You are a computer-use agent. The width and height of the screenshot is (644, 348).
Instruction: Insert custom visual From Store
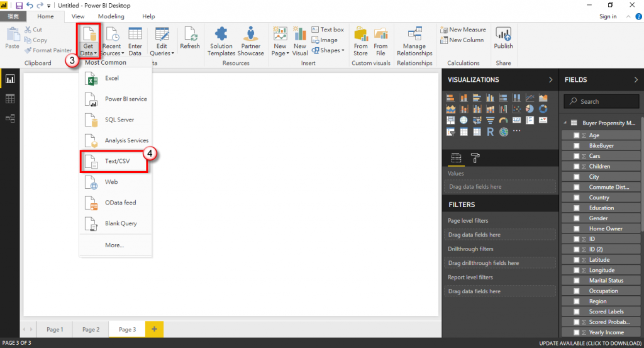click(360, 41)
